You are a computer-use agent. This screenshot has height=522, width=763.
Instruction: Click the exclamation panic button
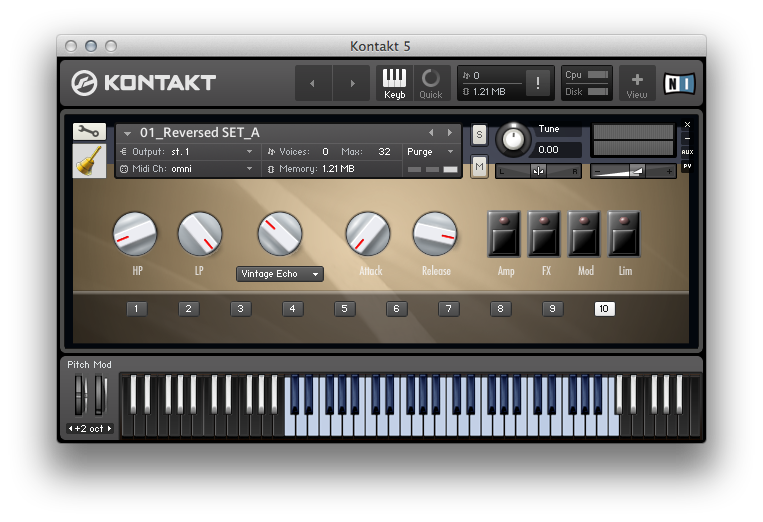tap(538, 83)
